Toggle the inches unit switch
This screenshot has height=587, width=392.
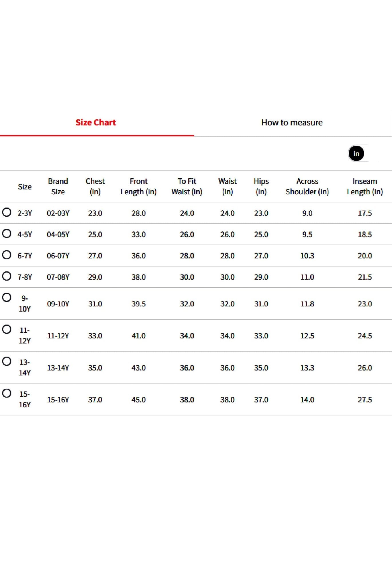coord(363,153)
